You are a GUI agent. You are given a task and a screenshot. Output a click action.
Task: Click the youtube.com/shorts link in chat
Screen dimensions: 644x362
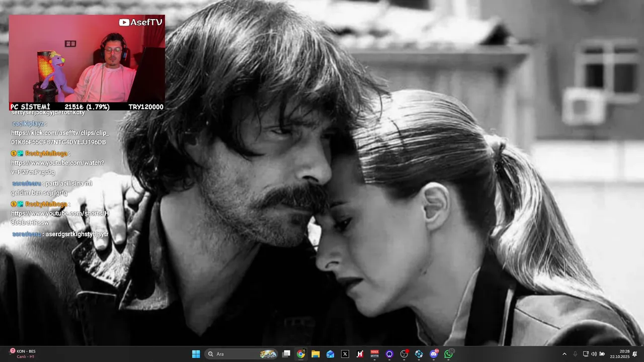(60, 218)
